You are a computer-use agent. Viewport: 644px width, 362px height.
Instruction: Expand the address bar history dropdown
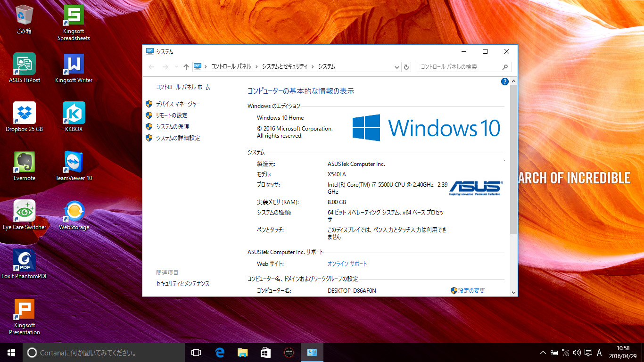397,67
